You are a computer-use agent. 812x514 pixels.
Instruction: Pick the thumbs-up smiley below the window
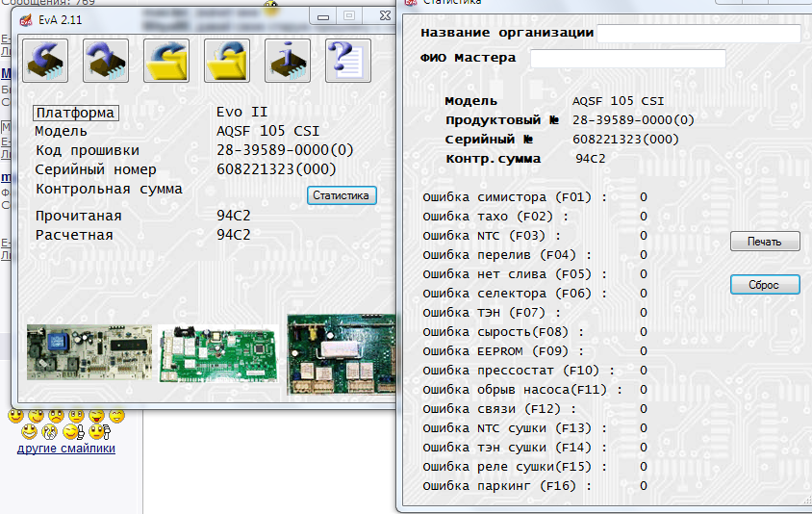click(73, 432)
